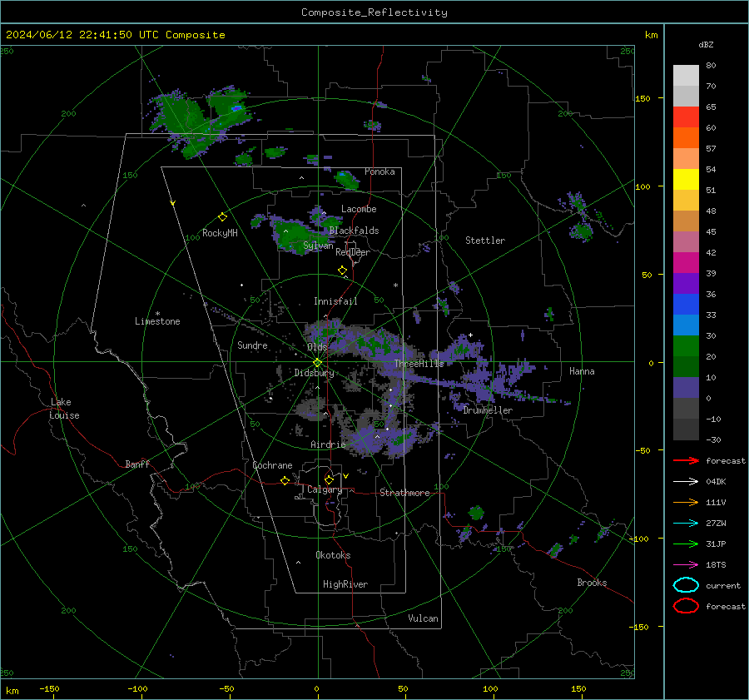Select the bright green swatch in dBZ legend
Screen dimensions: 749x700
[x=686, y=346]
